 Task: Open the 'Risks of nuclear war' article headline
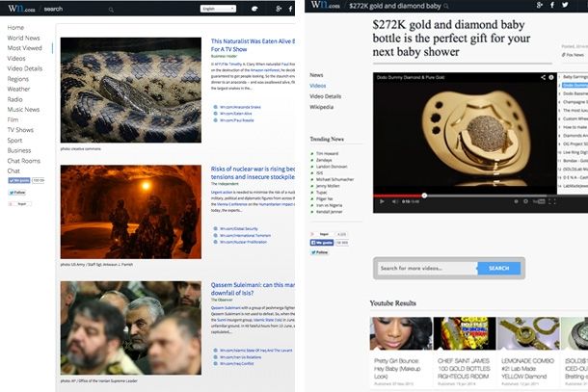[251, 170]
